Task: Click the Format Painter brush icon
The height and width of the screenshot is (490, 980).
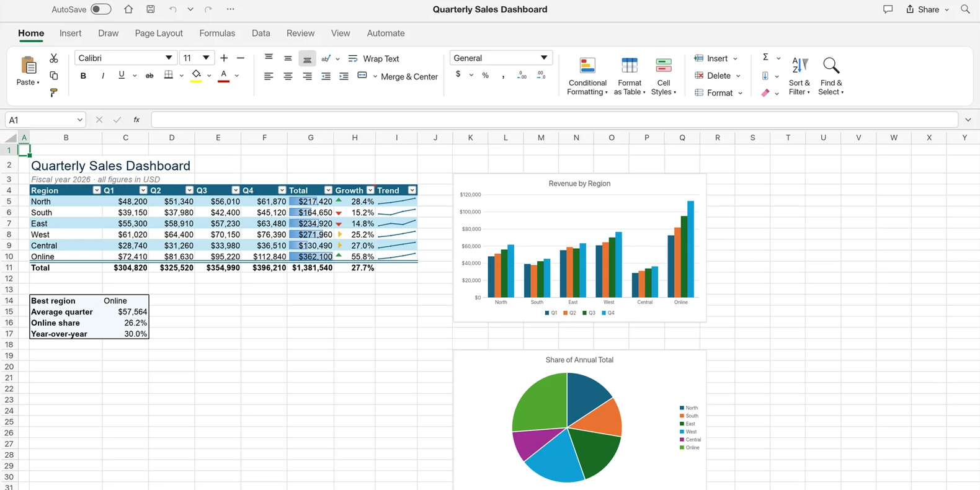Action: coord(54,93)
